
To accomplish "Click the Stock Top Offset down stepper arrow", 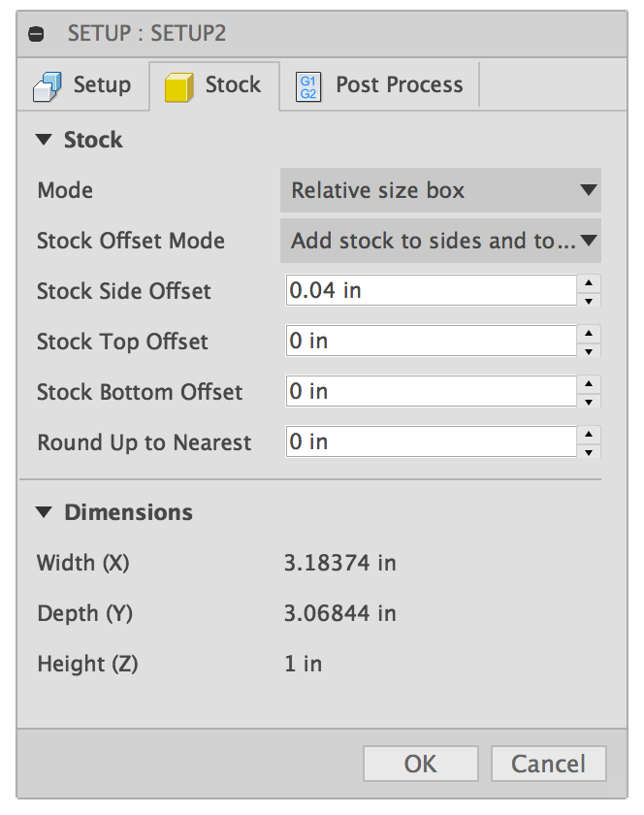I will click(x=590, y=348).
